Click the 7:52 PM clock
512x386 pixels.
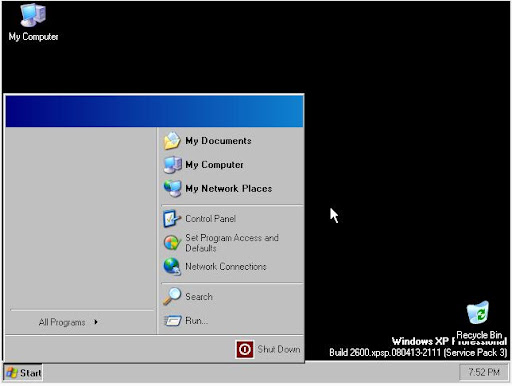pos(484,372)
